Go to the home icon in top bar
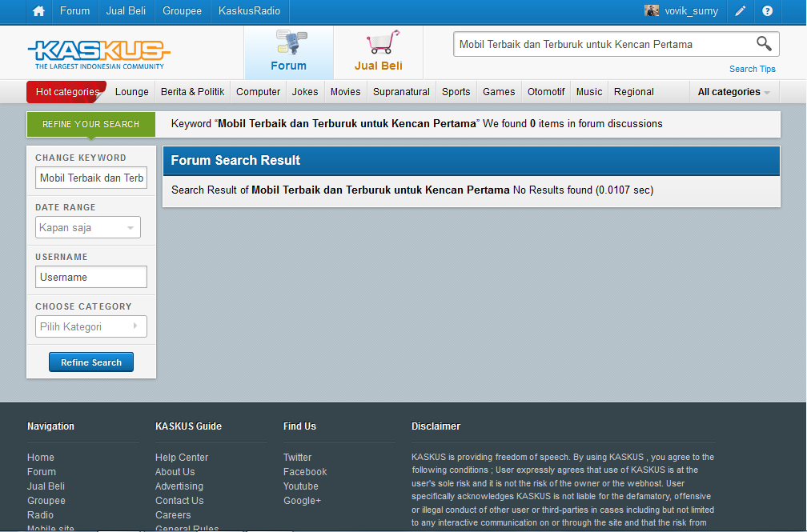Image resolution: width=807 pixels, height=532 pixels. click(38, 11)
